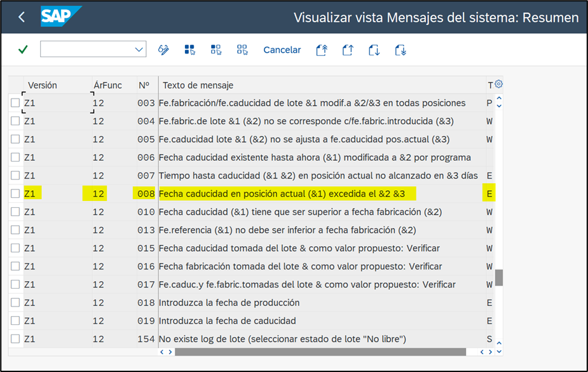Open the command field dropdown
Viewport: 588px width, 372px height.
coord(139,50)
